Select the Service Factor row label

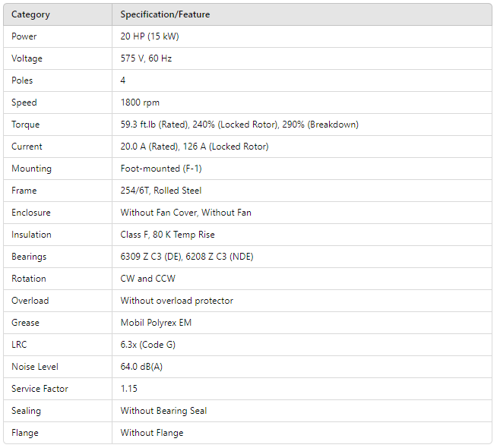(40, 389)
